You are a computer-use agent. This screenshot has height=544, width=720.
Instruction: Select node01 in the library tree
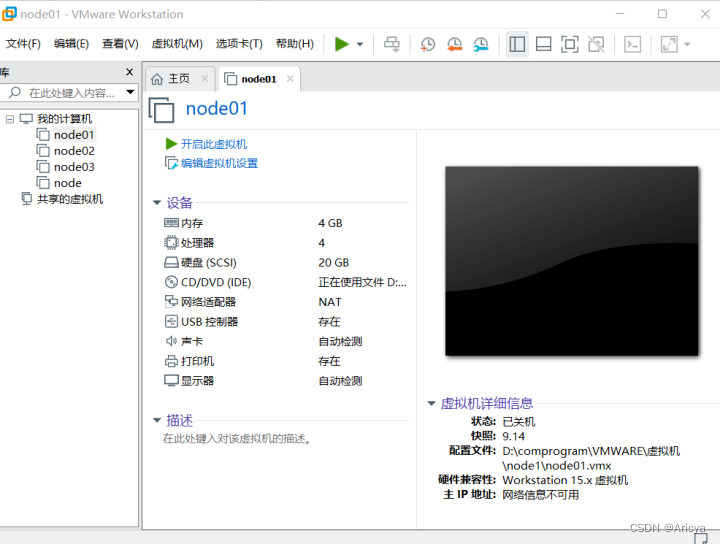[74, 135]
